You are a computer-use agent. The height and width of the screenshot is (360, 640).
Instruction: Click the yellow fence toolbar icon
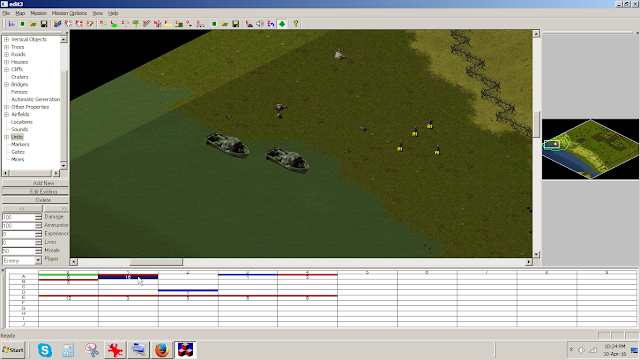[x=168, y=24]
